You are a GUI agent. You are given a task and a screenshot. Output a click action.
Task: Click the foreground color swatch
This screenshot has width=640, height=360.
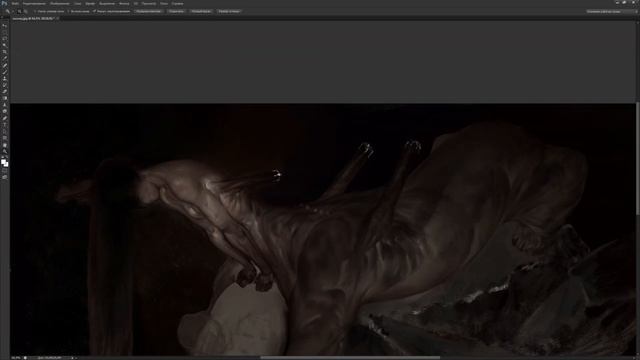(x=3, y=161)
